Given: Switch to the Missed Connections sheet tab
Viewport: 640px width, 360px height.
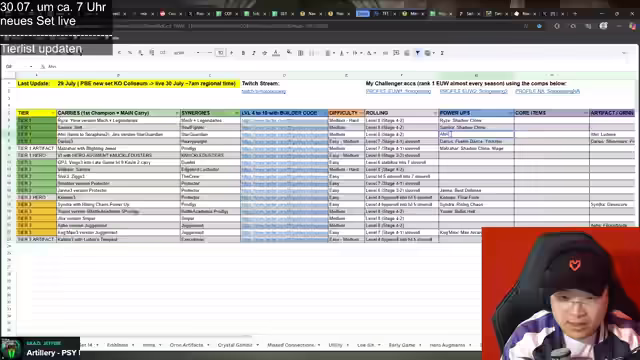Looking at the screenshot, I should pos(291,345).
